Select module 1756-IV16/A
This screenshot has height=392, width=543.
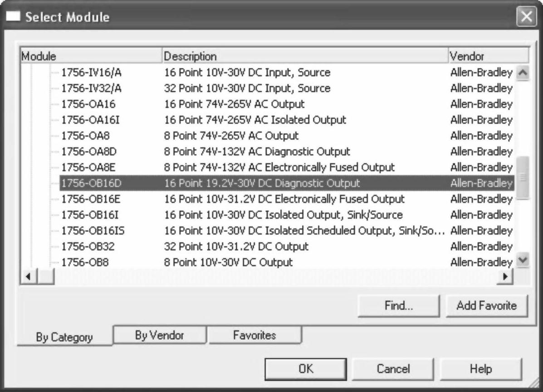click(92, 73)
